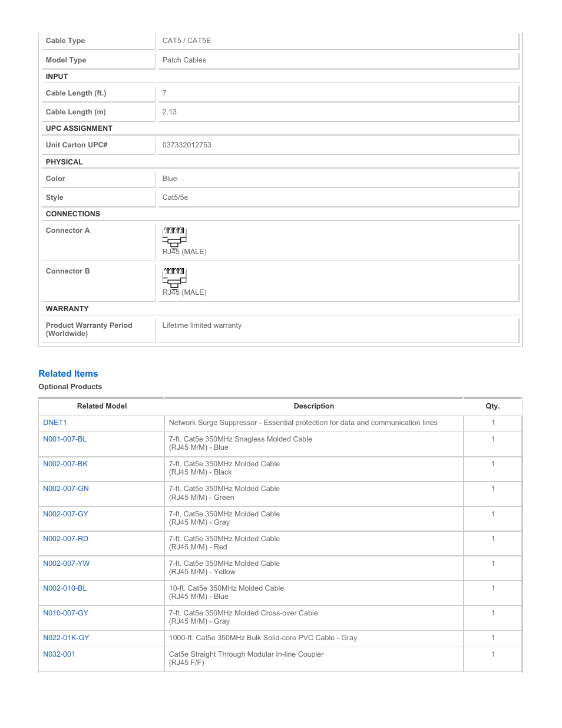Open the DNET1 related model link
This screenshot has width=562, height=728.
(55, 423)
